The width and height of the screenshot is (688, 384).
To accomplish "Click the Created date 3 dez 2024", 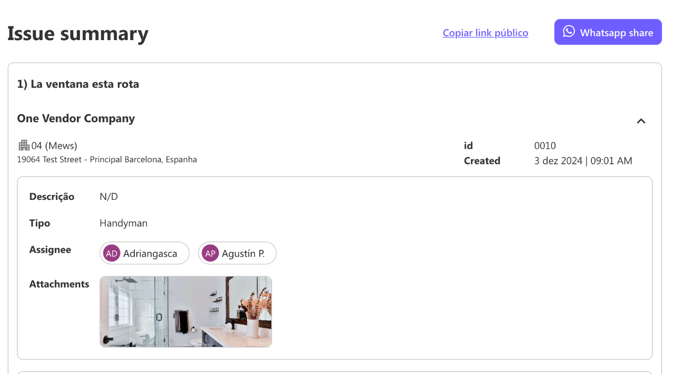I will [558, 161].
